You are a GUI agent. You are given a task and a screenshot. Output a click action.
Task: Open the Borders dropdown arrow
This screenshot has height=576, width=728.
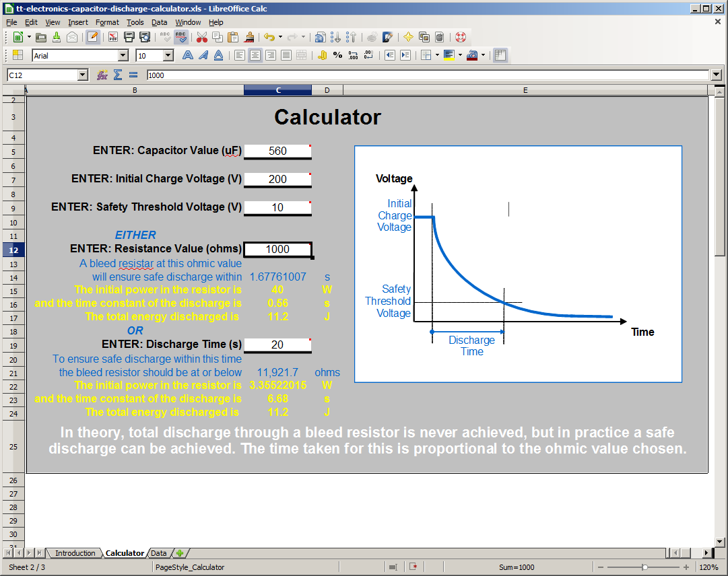437,55
